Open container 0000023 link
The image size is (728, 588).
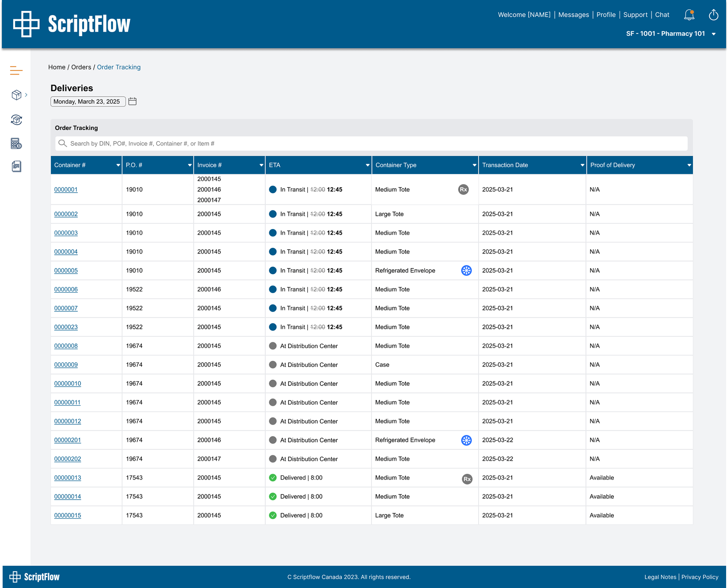(x=66, y=327)
